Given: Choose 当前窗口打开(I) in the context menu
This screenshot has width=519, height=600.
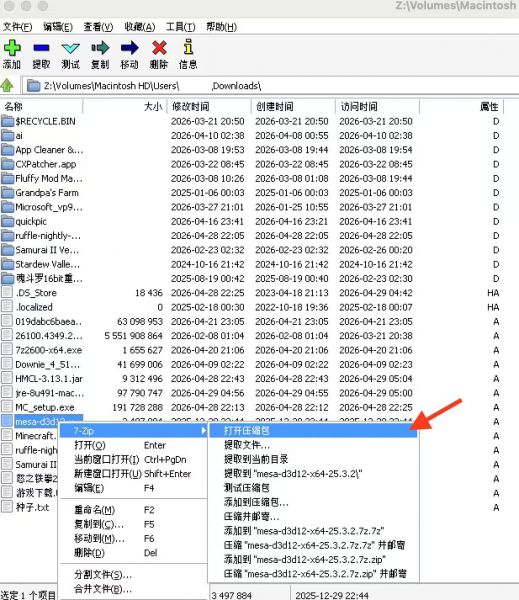Looking at the screenshot, I should pyautogui.click(x=134, y=460).
